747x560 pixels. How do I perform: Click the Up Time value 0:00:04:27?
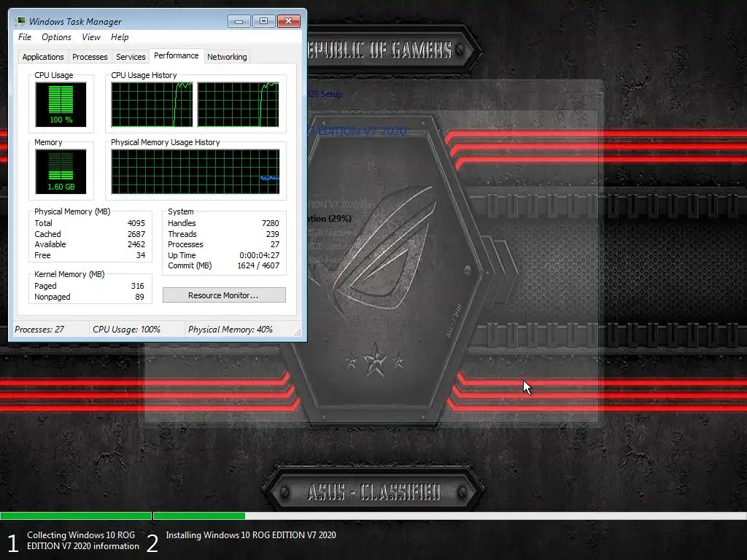click(x=259, y=255)
